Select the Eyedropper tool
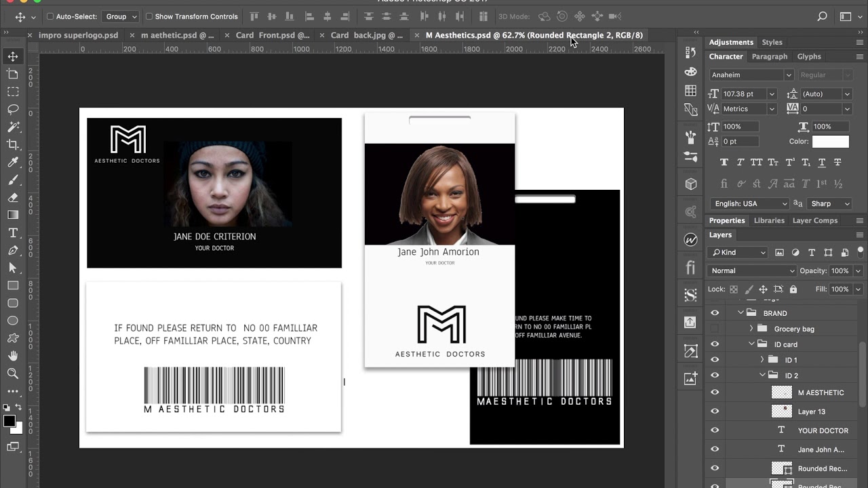This screenshot has height=488, width=868. point(13,162)
